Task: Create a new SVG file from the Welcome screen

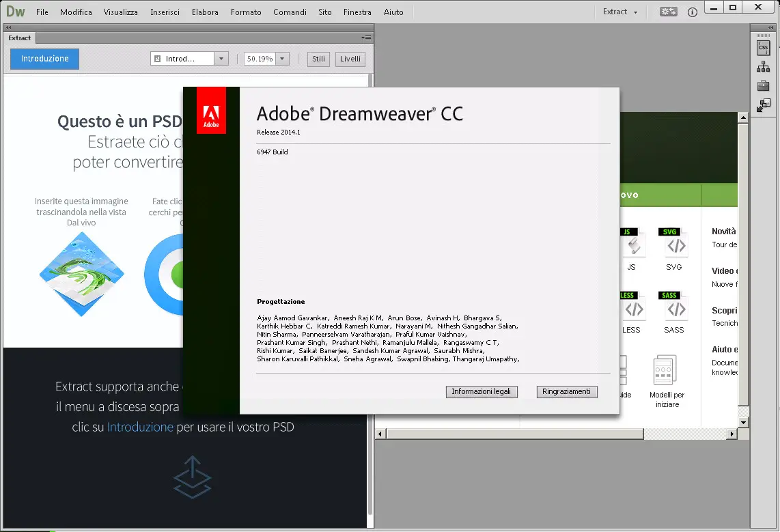Action: [673, 249]
